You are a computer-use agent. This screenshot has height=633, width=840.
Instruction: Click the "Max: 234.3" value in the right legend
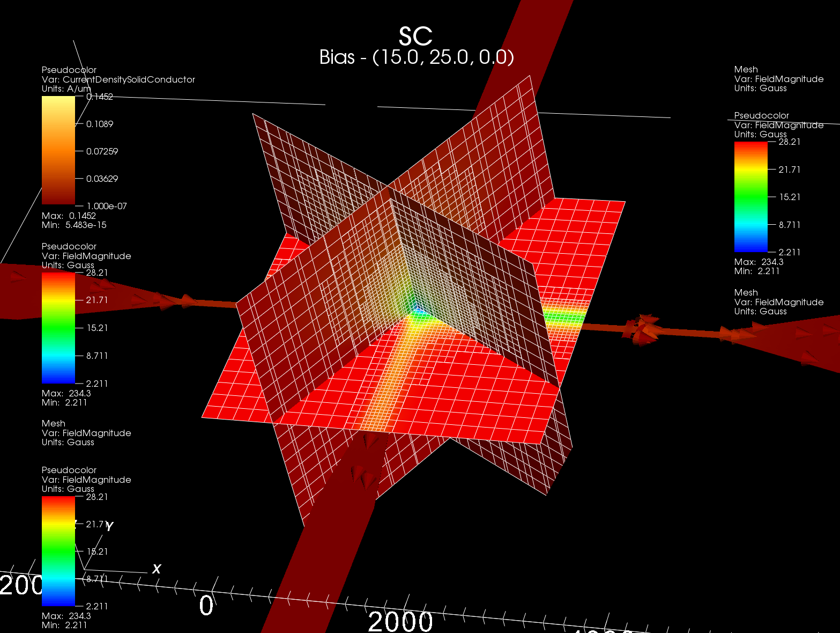(759, 262)
